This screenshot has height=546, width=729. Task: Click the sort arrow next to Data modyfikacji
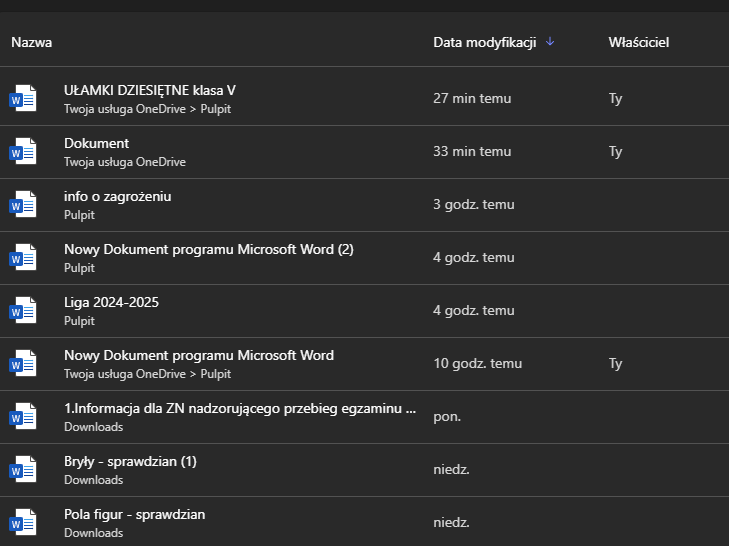click(x=550, y=42)
